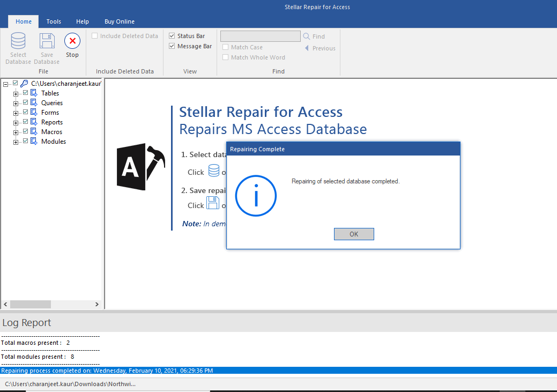Click the 'Total modules present : 8' log line
The height and width of the screenshot is (392, 557).
(38, 357)
